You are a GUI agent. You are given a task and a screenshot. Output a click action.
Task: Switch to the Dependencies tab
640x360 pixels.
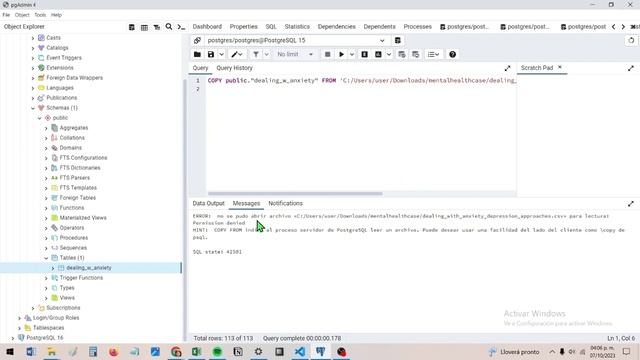[336, 27]
